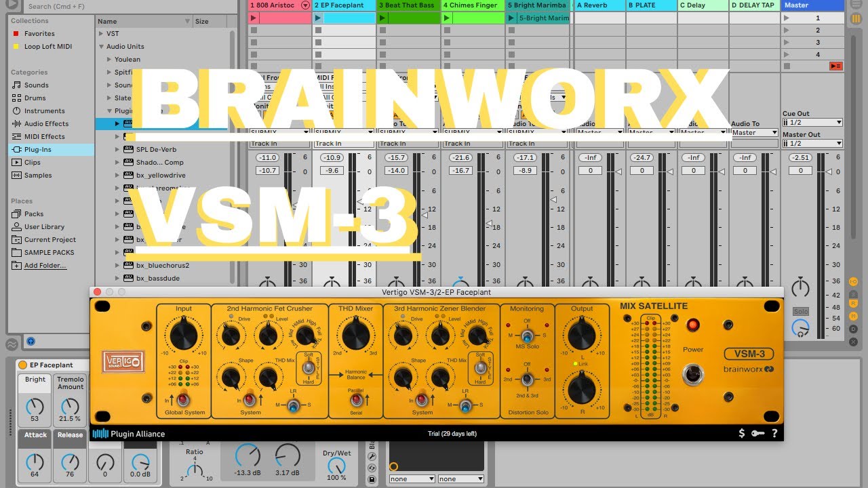The image size is (868, 488).
Task: Open plugin help question mark icon
Action: click(x=774, y=434)
